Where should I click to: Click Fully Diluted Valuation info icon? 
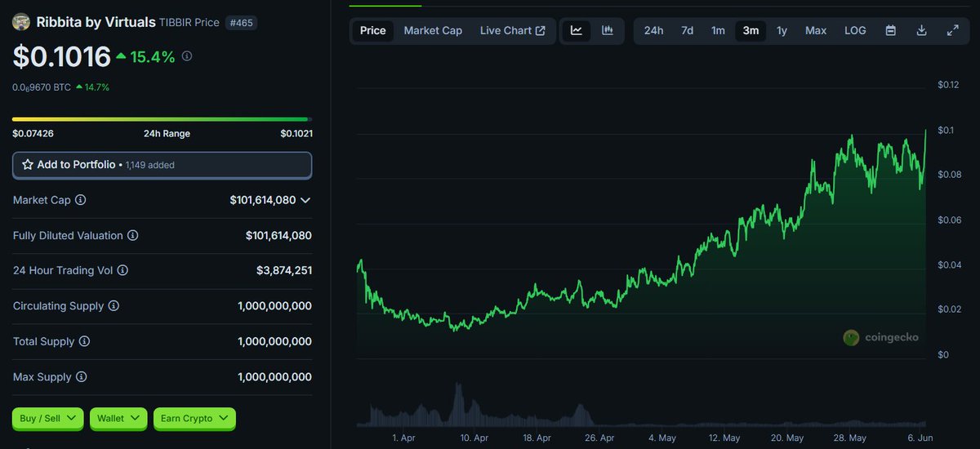tap(133, 235)
